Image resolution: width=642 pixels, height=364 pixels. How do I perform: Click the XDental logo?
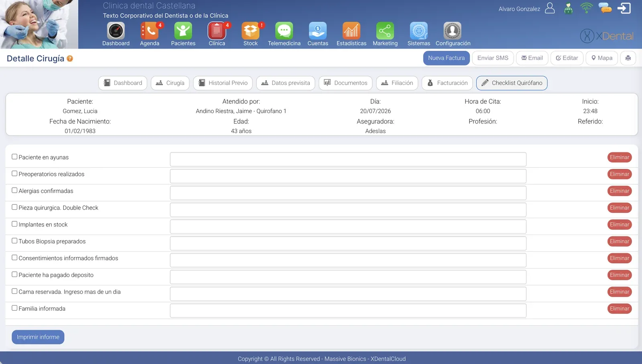click(x=607, y=36)
